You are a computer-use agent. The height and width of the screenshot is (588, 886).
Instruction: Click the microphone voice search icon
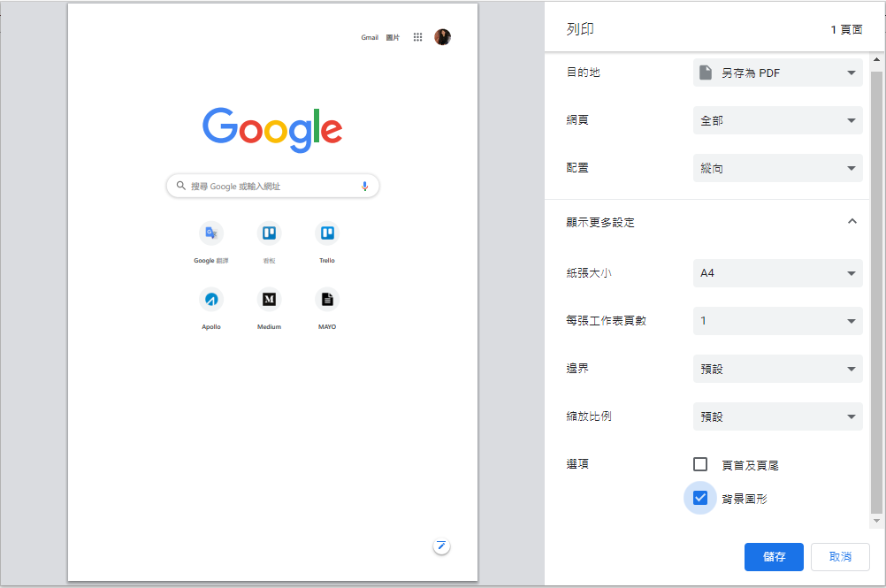365,186
